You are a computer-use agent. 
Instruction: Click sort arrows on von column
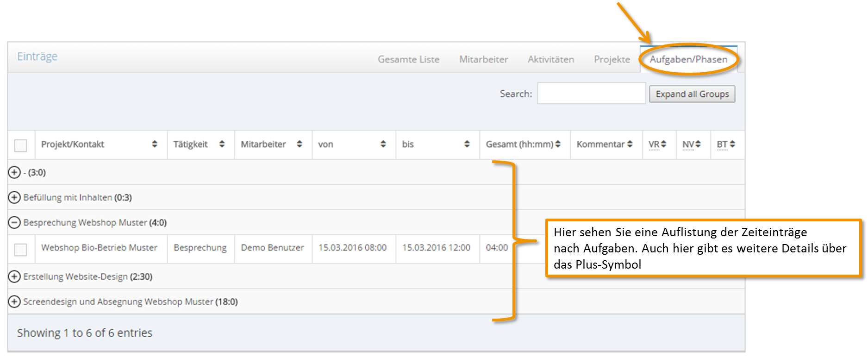(383, 144)
